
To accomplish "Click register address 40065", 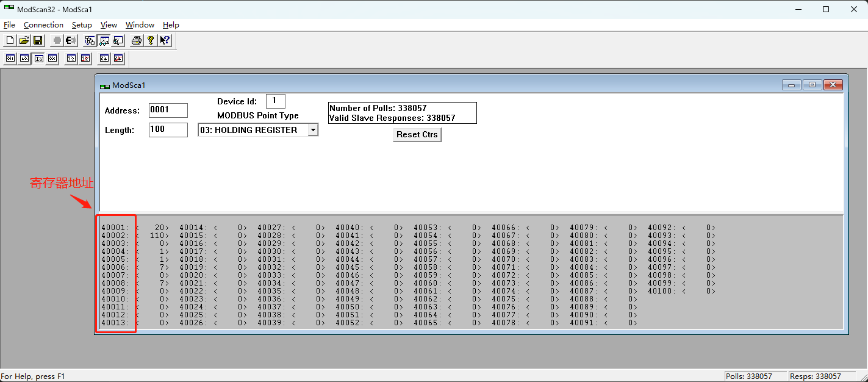I will [x=426, y=323].
